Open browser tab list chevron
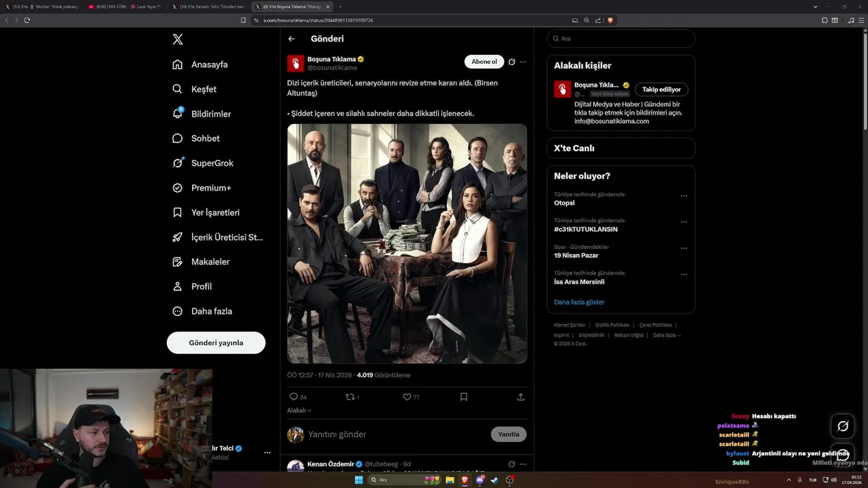The image size is (868, 488). pos(815,7)
